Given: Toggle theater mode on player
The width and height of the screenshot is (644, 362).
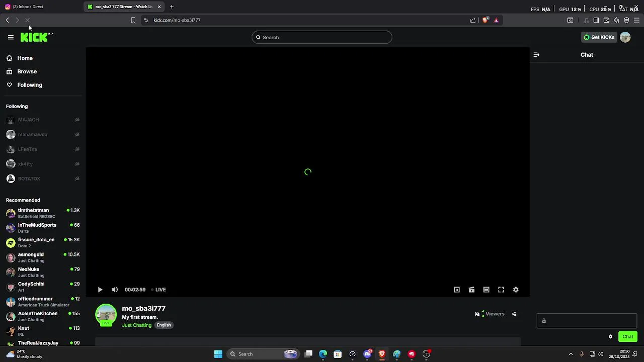Looking at the screenshot, I should [x=486, y=290].
